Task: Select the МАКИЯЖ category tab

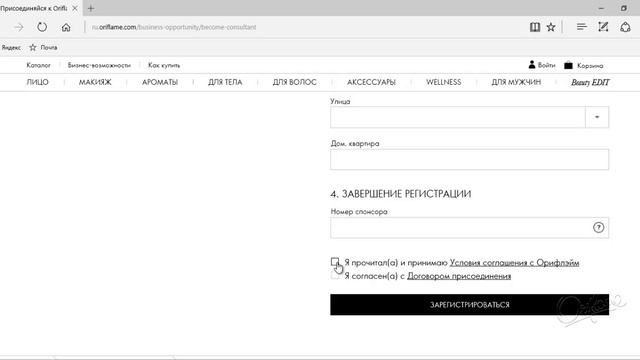Action: click(95, 82)
